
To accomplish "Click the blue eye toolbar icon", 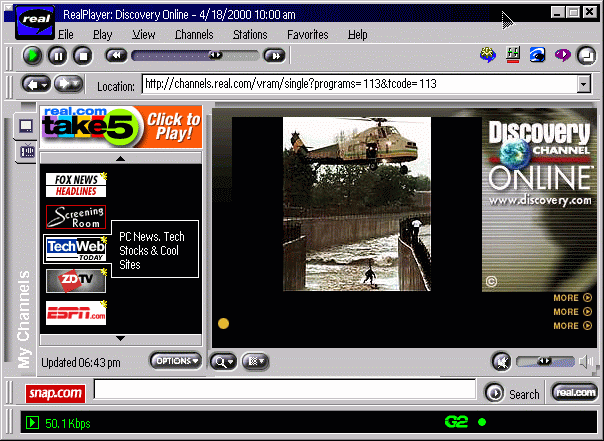I will pos(537,55).
